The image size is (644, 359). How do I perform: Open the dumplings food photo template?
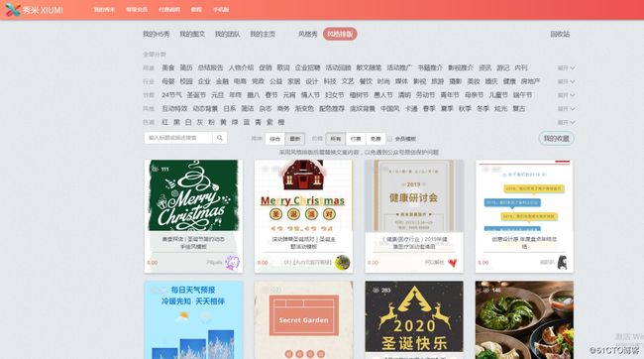(524, 320)
